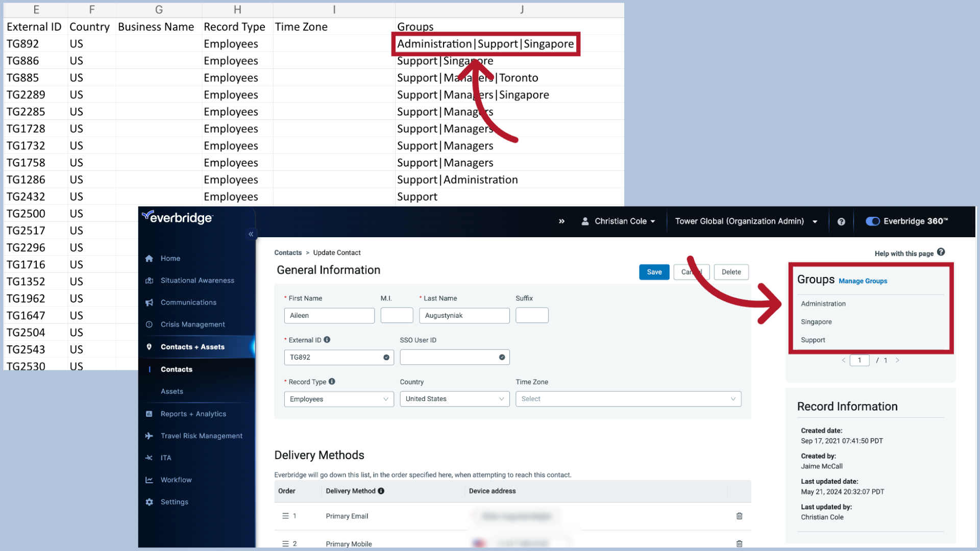Delete the Primary Email delivery method trash icon
The height and width of the screenshot is (551, 980).
739,516
